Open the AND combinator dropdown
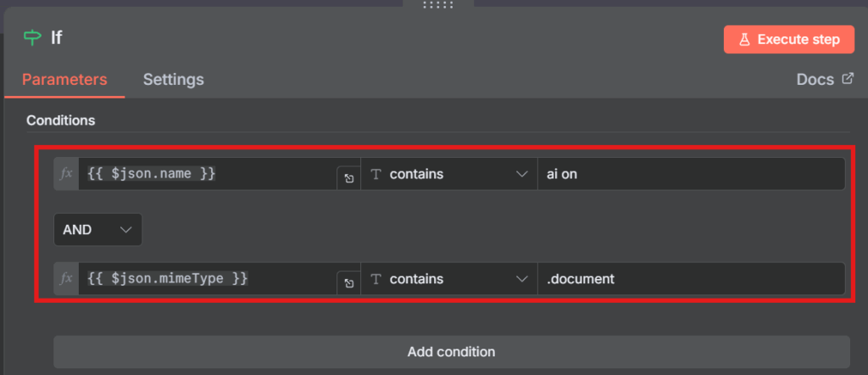 [x=97, y=229]
